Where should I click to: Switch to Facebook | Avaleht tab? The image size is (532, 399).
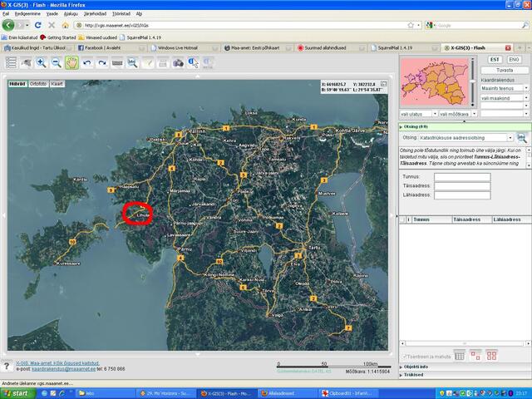111,48
